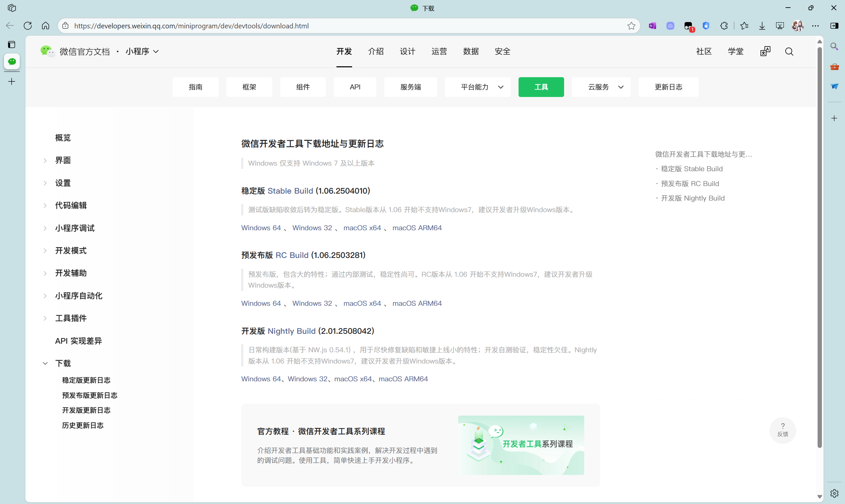Switch to the 开发 top tab
845x504 pixels.
coord(344,52)
